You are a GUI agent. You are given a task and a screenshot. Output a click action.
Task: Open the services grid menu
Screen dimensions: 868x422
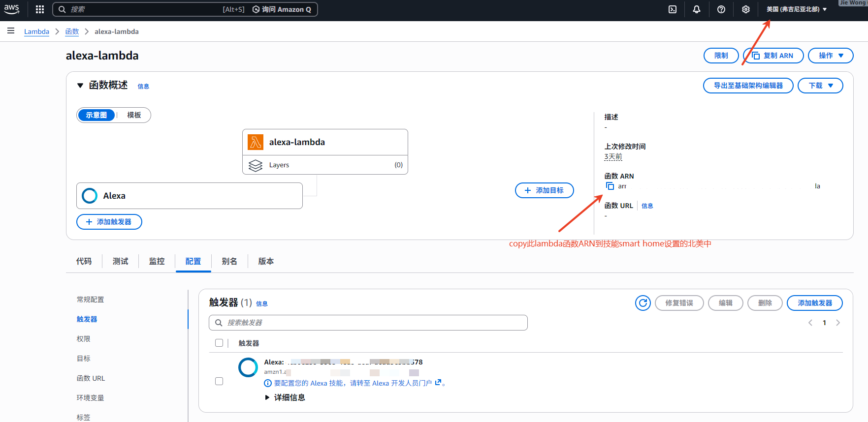[40, 9]
